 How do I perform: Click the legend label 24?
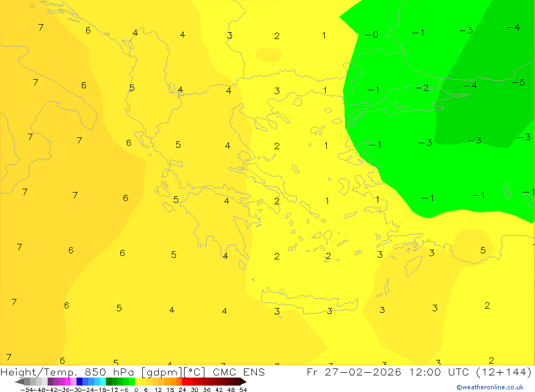tap(182, 390)
